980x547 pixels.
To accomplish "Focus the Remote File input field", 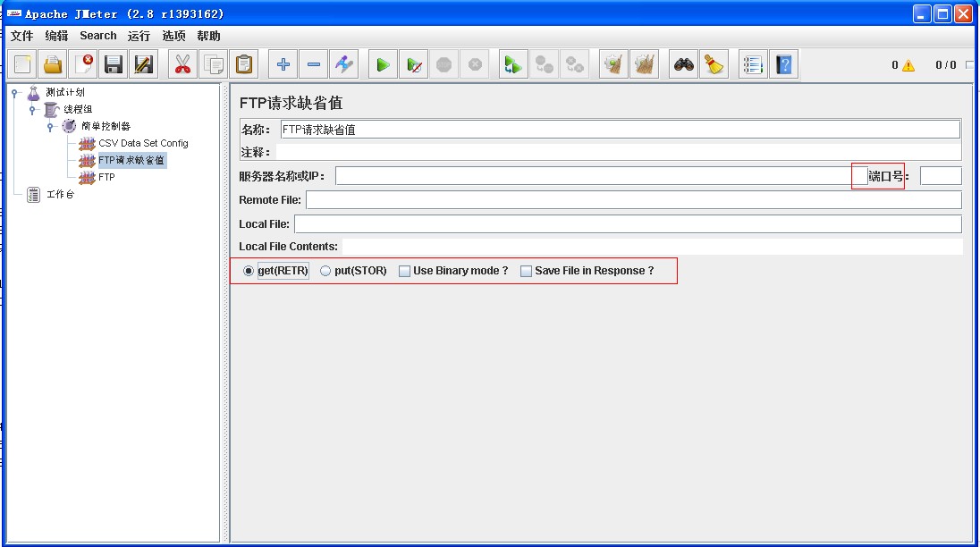I will tap(634, 200).
